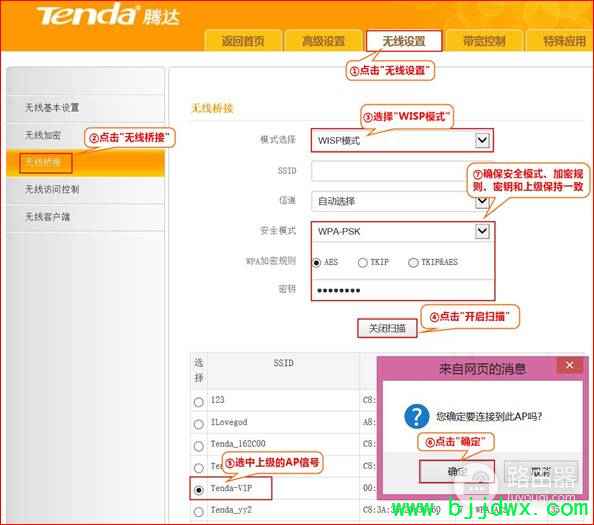Select the Tenda_yy2 network radio button
This screenshot has height=525, width=594.
[x=199, y=512]
